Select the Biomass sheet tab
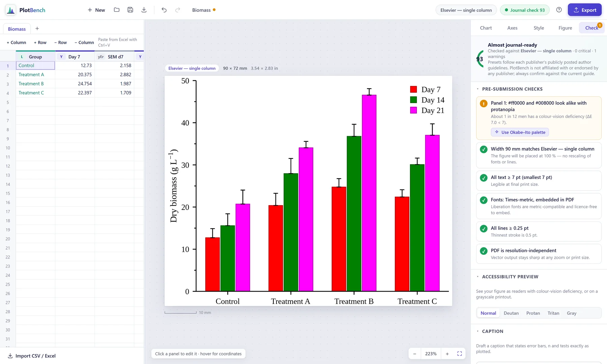This screenshot has height=364, width=607. [17, 29]
